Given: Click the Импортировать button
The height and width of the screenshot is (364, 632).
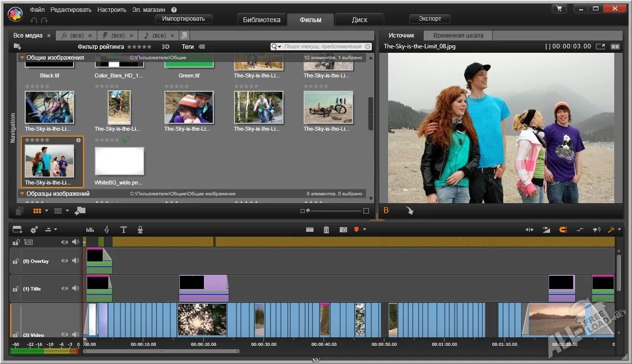Looking at the screenshot, I should (184, 19).
